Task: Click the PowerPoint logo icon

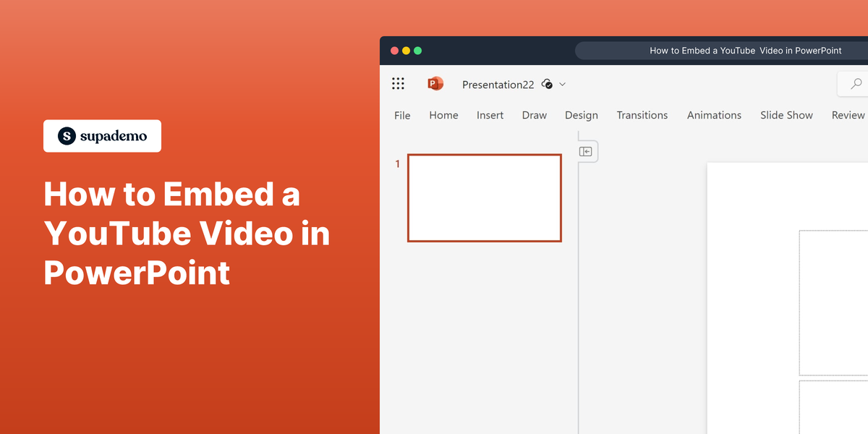Action: (435, 83)
